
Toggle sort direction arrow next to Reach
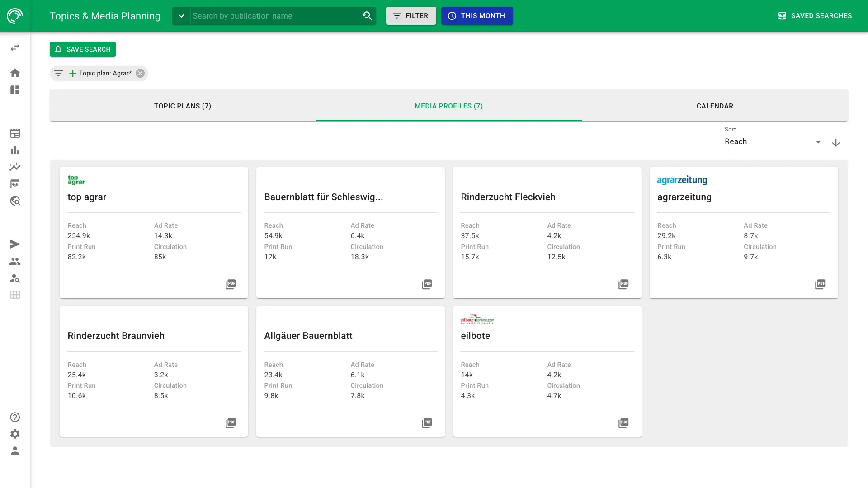[836, 143]
